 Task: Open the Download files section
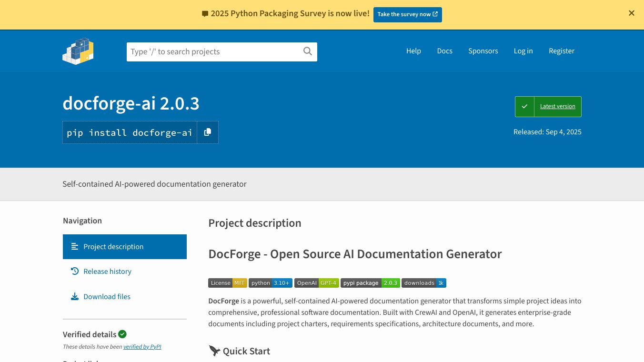(107, 297)
